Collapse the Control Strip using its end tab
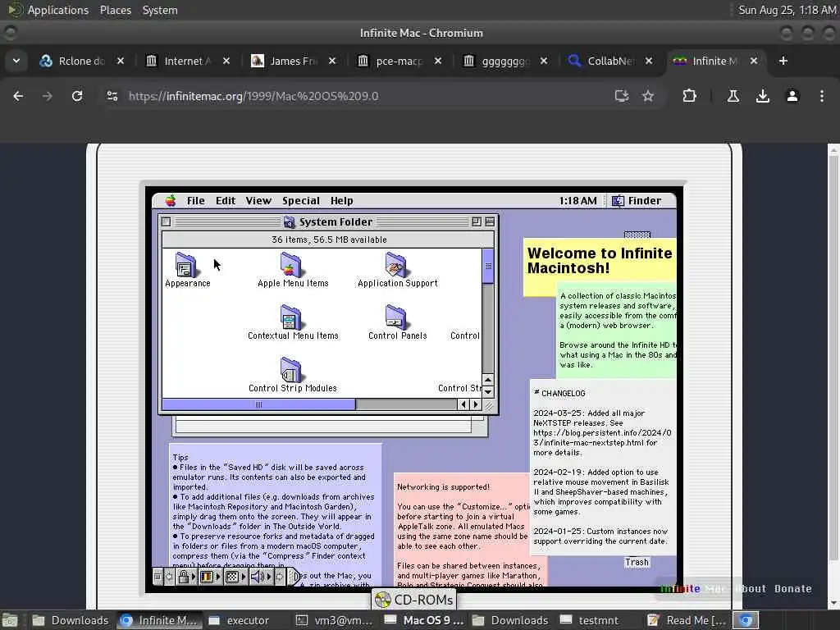The height and width of the screenshot is (630, 840). click(294, 577)
